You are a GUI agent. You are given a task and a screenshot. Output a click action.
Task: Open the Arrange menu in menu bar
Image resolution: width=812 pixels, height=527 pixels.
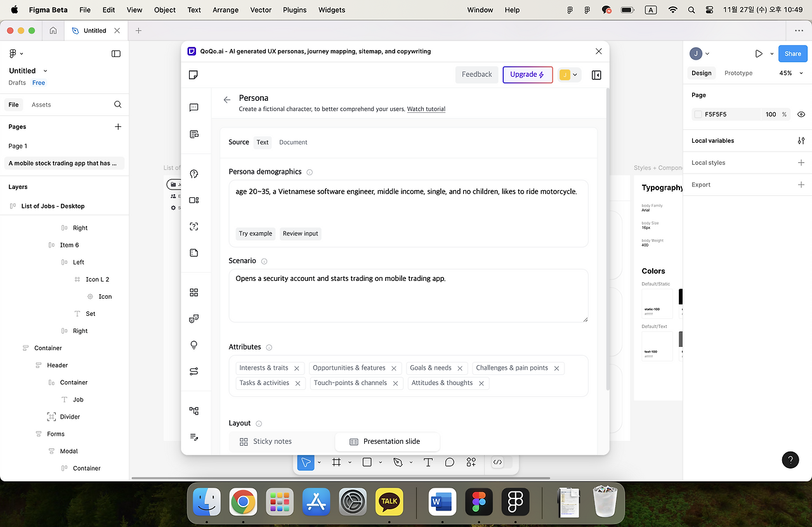226,10
